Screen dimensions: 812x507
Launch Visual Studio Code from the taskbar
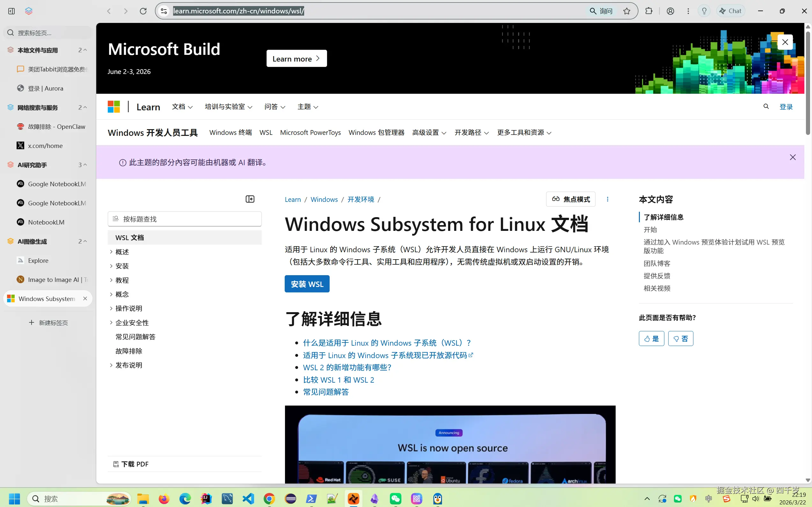248,499
